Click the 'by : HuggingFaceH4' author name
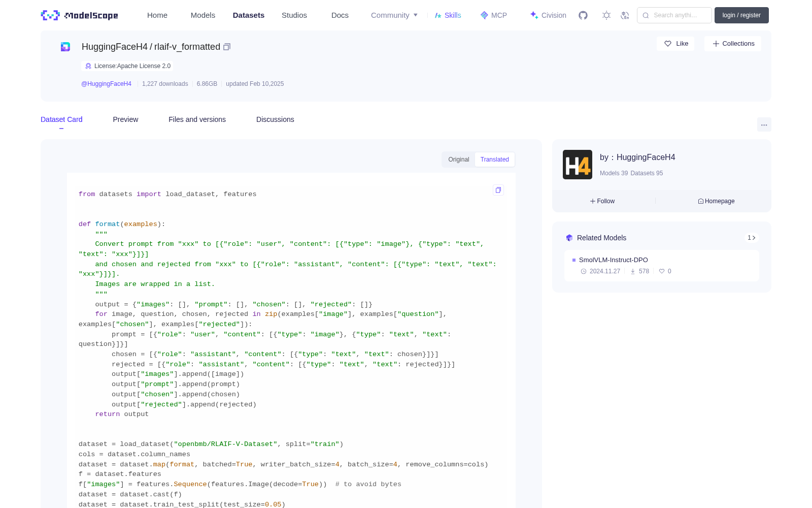 pyautogui.click(x=637, y=157)
